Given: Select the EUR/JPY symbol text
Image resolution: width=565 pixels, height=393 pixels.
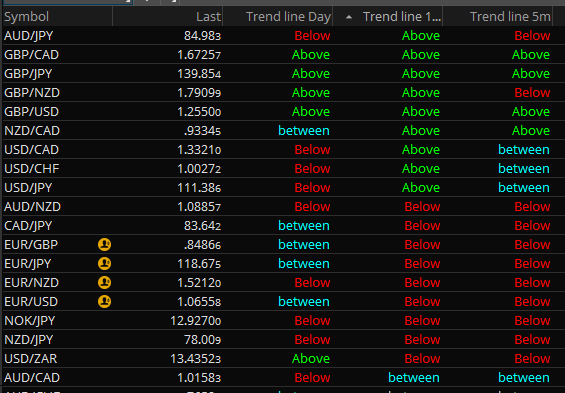Looking at the screenshot, I should click(x=27, y=264).
